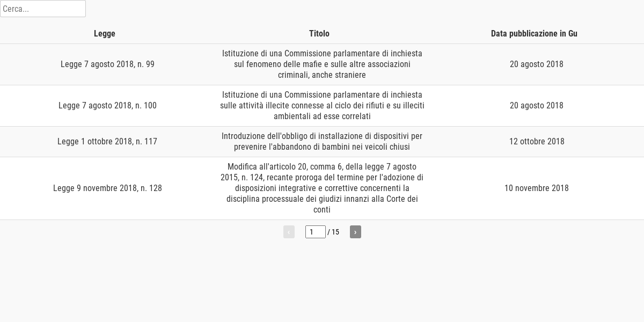Edit the page number input box
This screenshot has width=644, height=322.
(x=316, y=232)
